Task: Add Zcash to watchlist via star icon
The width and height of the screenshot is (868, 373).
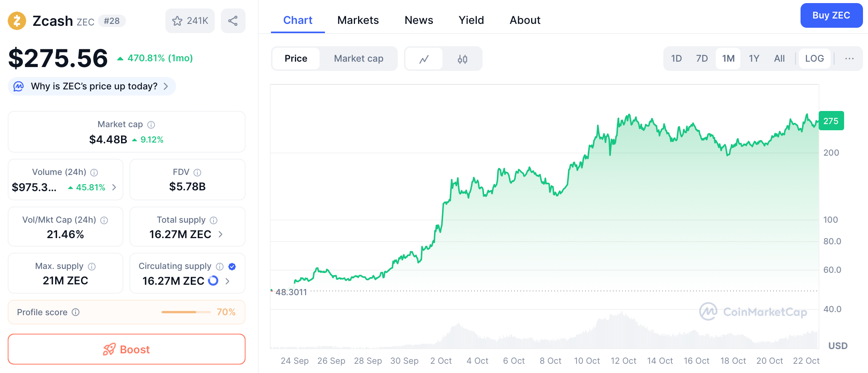Action: tap(178, 21)
